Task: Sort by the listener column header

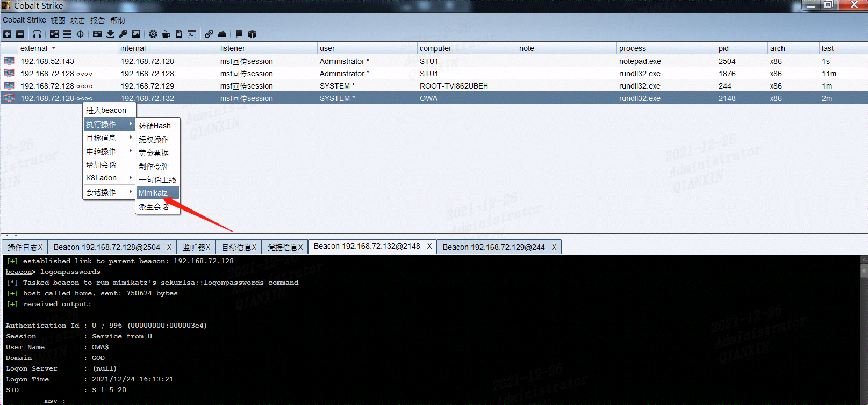Action: coord(267,48)
